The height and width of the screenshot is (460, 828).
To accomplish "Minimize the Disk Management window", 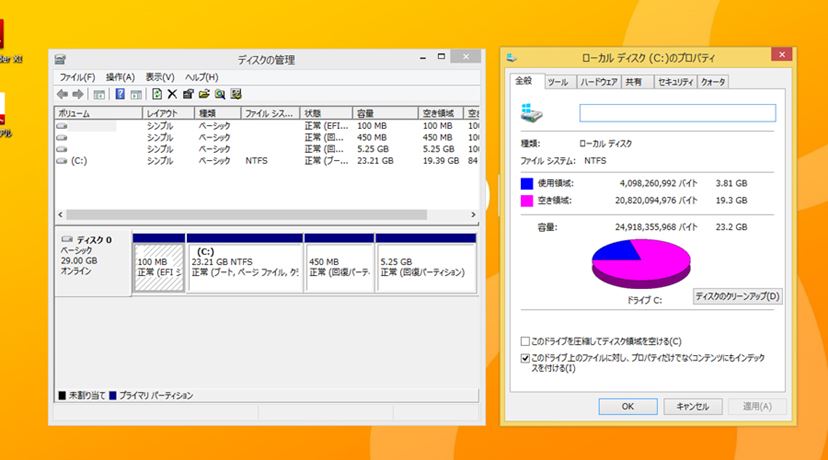I will 423,57.
